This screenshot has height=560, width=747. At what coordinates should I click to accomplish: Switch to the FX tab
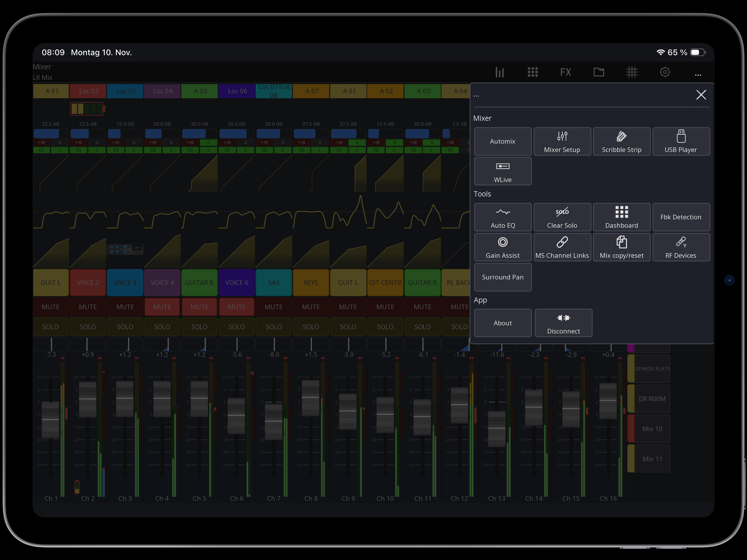(x=565, y=72)
